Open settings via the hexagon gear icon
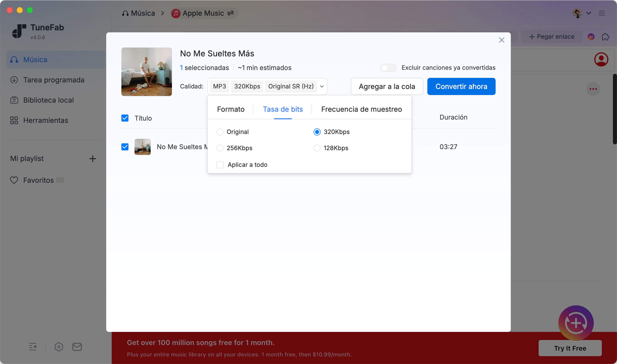This screenshot has height=364, width=617. [x=59, y=347]
